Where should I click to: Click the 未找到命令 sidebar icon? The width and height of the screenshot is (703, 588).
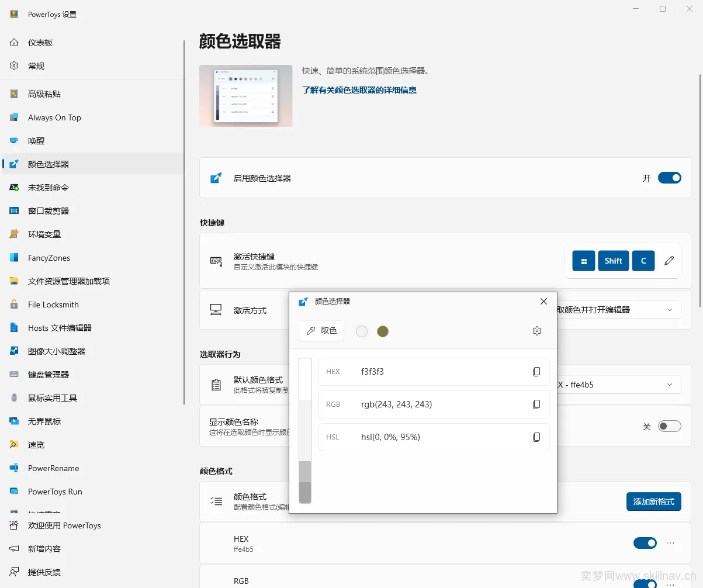(14, 188)
